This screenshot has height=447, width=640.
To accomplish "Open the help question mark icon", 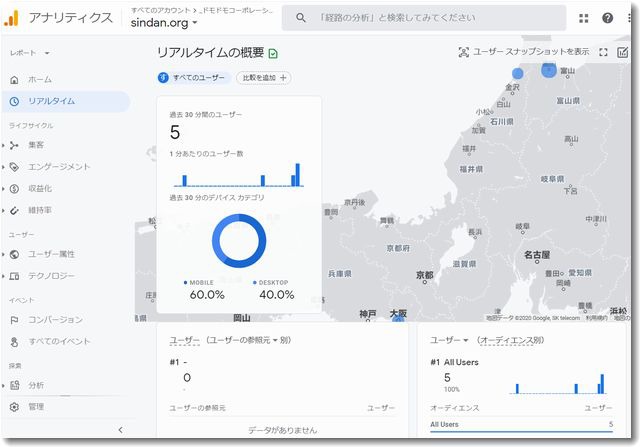I will pyautogui.click(x=607, y=18).
